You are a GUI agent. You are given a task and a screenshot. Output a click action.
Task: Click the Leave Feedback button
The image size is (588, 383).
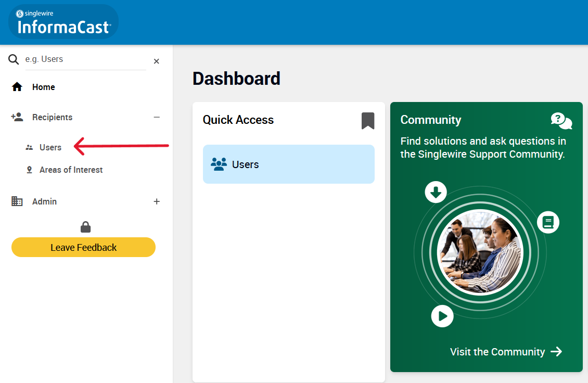[x=83, y=247]
